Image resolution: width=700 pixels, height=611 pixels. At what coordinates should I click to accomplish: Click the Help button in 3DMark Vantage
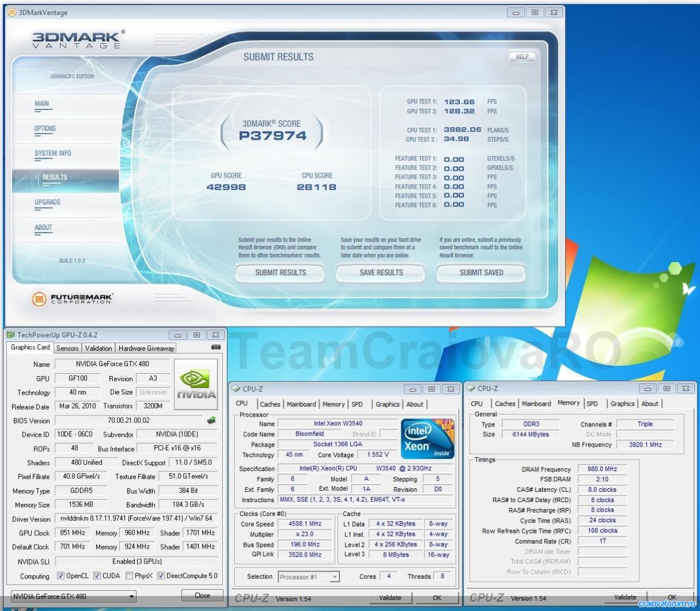[522, 57]
